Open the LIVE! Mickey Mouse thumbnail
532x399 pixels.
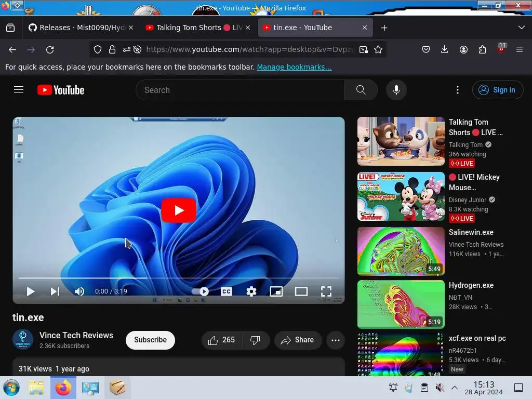[x=401, y=196]
